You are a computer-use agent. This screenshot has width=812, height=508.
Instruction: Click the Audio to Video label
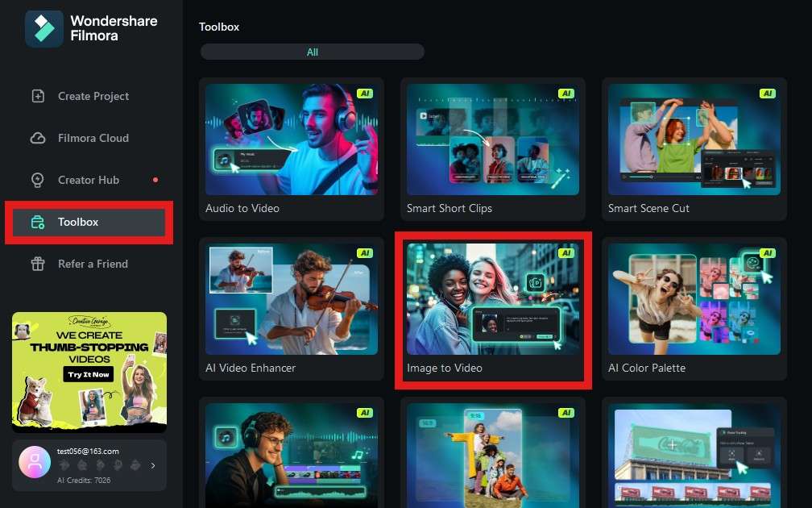(x=242, y=208)
